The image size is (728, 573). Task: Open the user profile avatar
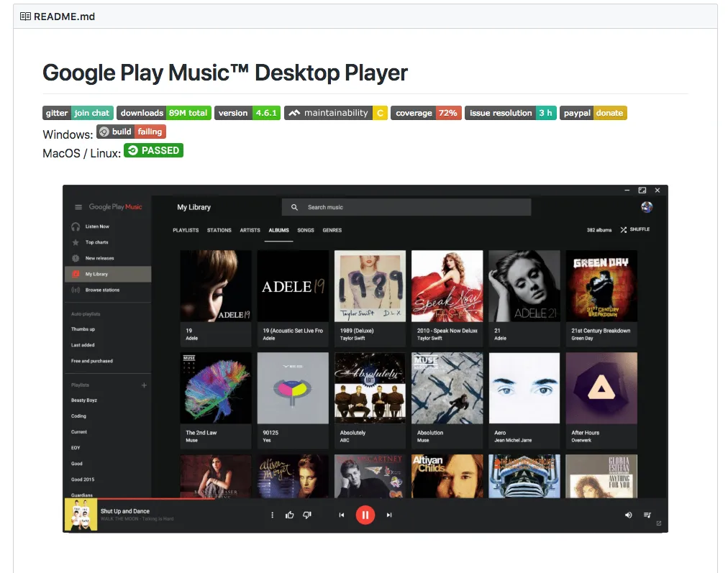click(647, 207)
